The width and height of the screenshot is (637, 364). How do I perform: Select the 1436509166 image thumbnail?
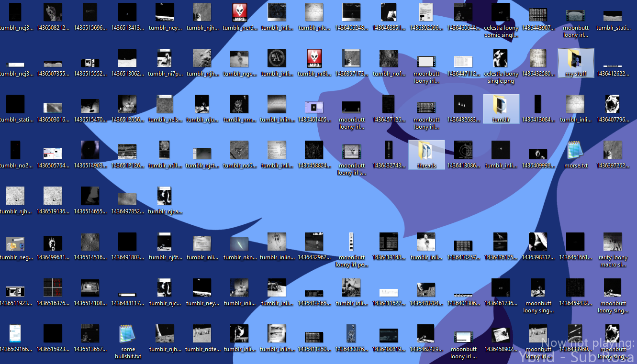[x=16, y=333]
